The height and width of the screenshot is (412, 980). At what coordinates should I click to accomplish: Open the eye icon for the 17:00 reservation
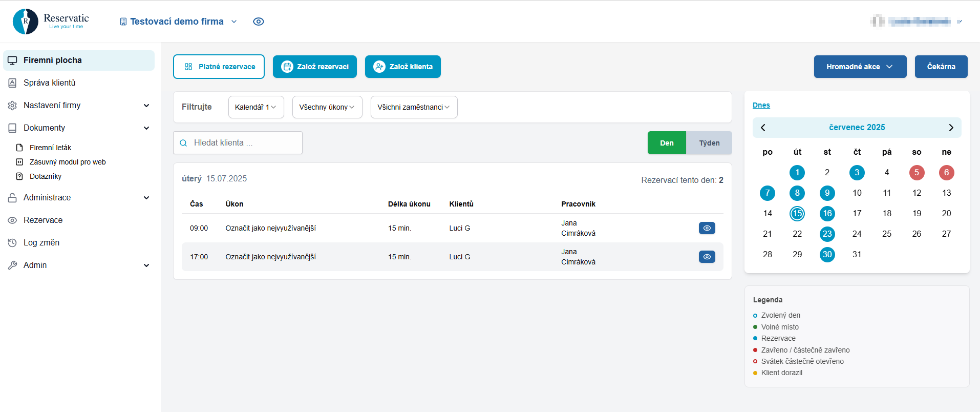tap(707, 257)
